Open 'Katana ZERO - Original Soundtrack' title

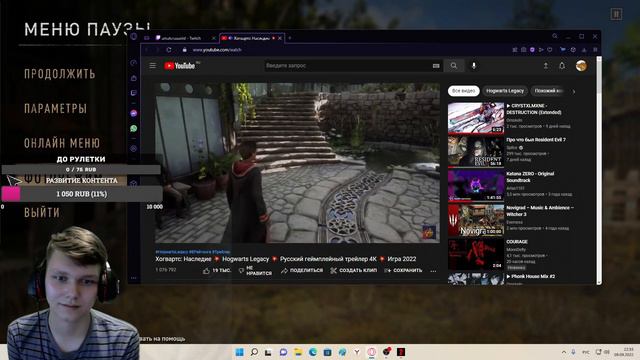[x=530, y=177]
